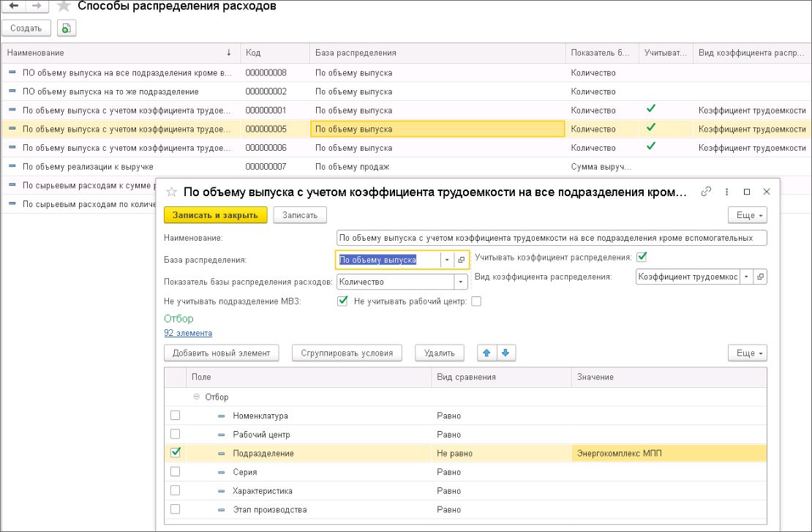The image size is (812, 532).
Task: Click the По объему продаж cell
Action: coord(437,167)
